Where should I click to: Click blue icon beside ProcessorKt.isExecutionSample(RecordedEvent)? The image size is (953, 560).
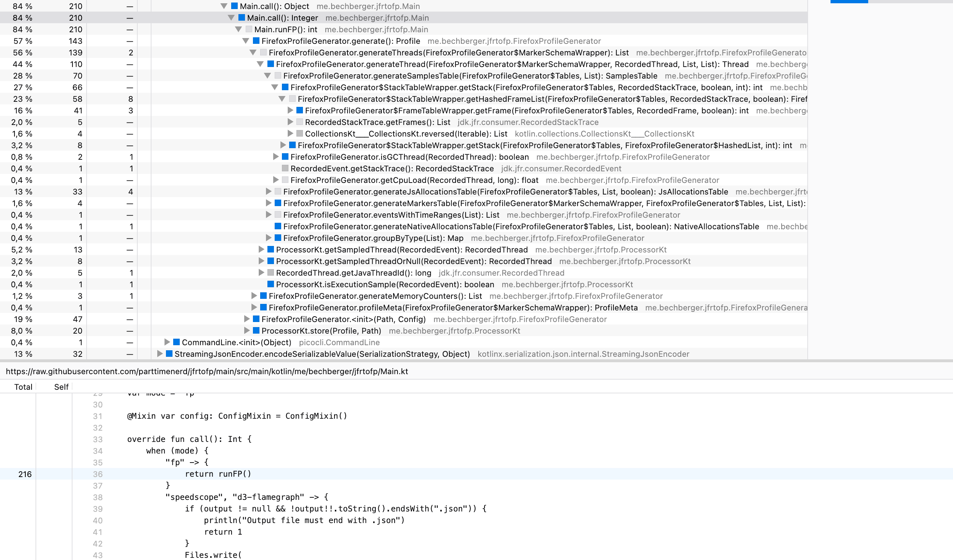point(270,284)
